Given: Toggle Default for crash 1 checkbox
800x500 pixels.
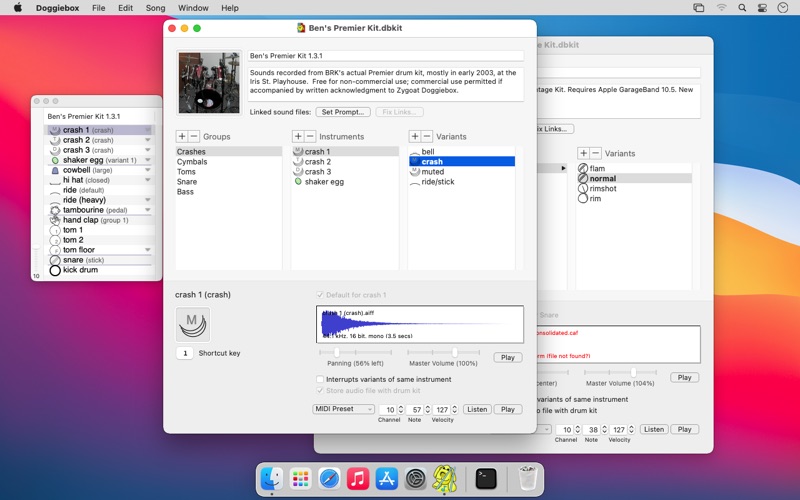Looking at the screenshot, I should click(320, 295).
